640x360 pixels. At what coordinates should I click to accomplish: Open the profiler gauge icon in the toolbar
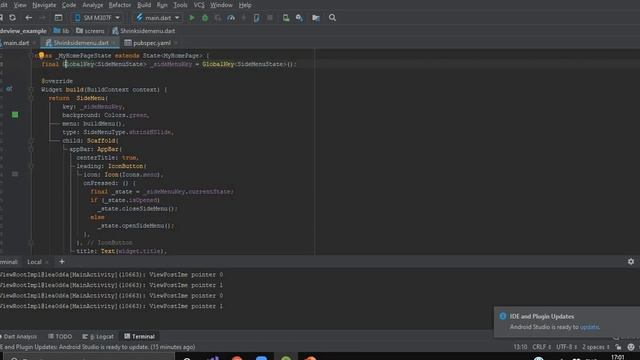click(231, 18)
